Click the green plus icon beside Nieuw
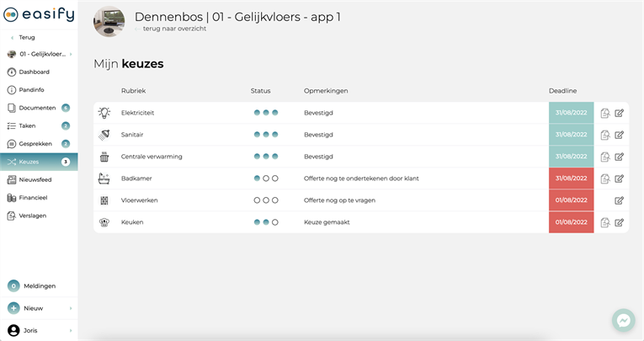The width and height of the screenshot is (644, 341). point(13,308)
